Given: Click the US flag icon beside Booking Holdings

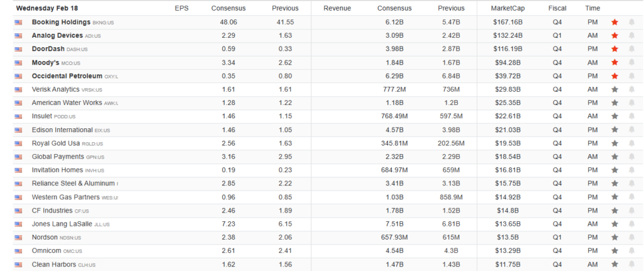Looking at the screenshot, I should [x=18, y=23].
